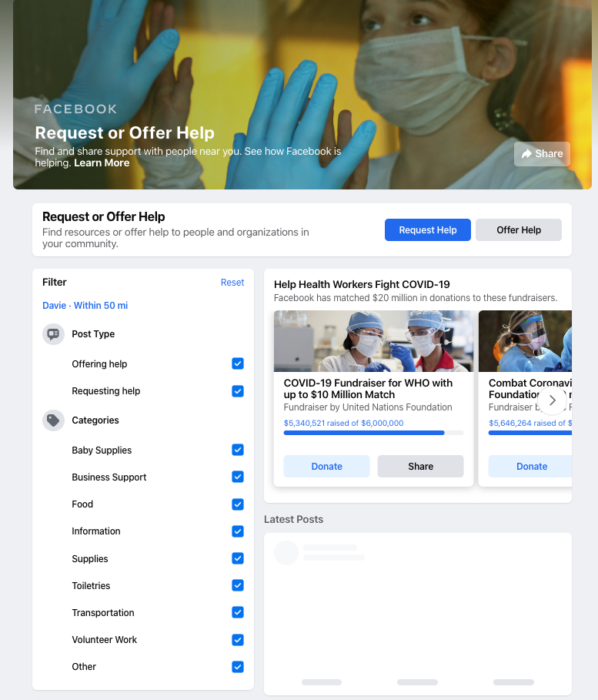This screenshot has width=598, height=700.
Task: Click the Post Type speech bubble icon
Action: pos(54,334)
